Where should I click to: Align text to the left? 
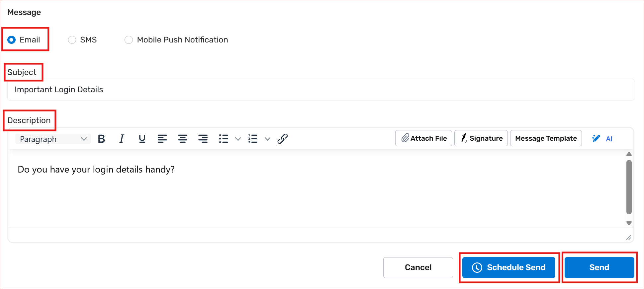coord(162,139)
